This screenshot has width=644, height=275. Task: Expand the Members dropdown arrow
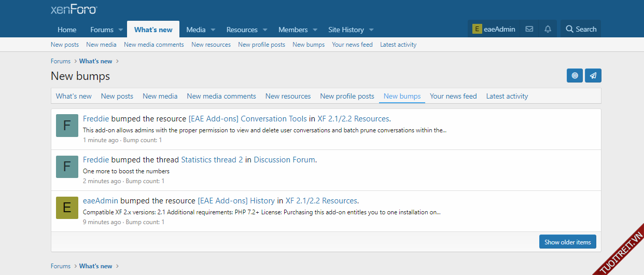[x=315, y=30]
